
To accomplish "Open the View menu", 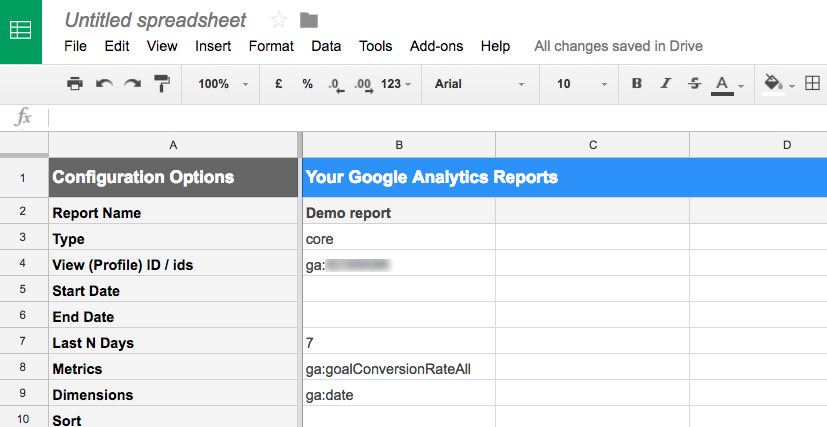I will [x=162, y=46].
